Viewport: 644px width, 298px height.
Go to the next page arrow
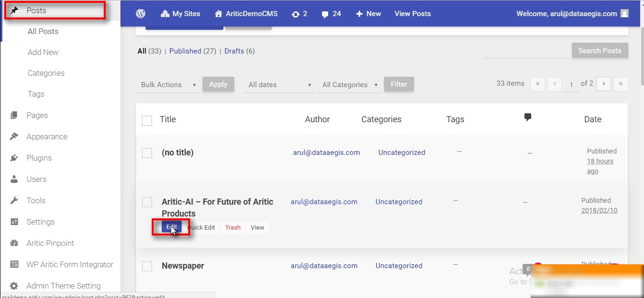[x=603, y=84]
